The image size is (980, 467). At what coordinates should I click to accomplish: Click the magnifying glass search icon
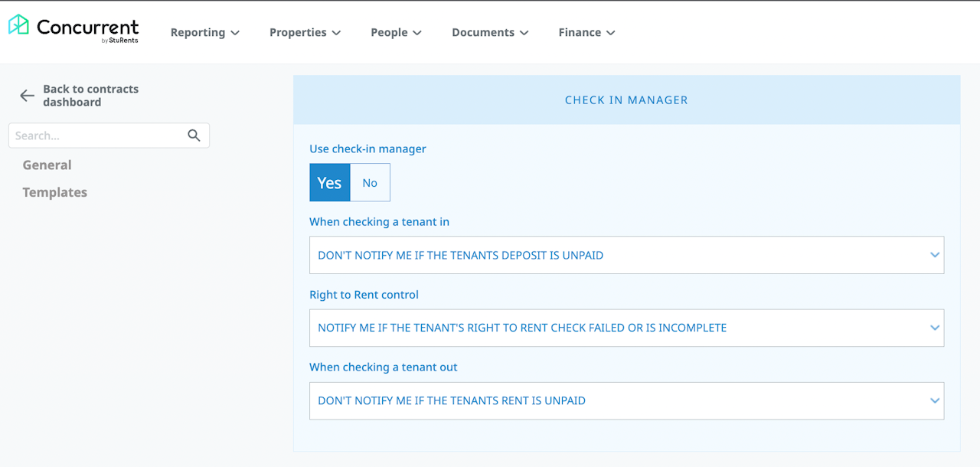tap(194, 136)
